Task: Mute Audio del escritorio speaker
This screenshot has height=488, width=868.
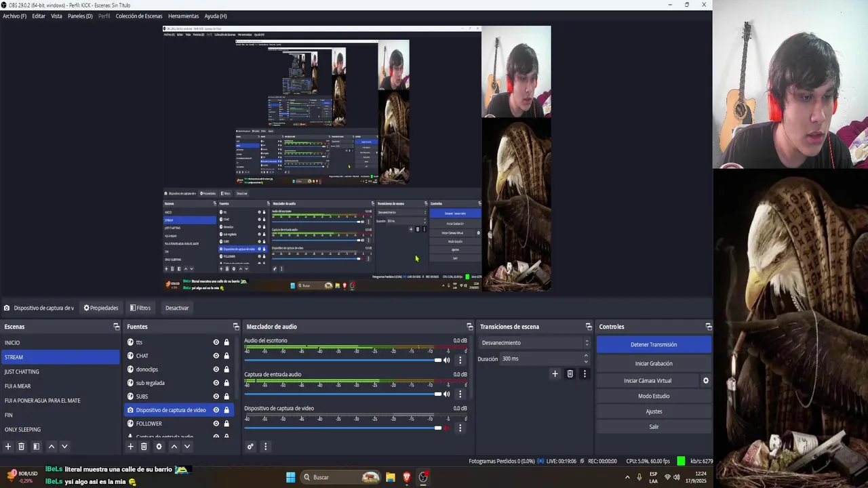Action: 446,360
